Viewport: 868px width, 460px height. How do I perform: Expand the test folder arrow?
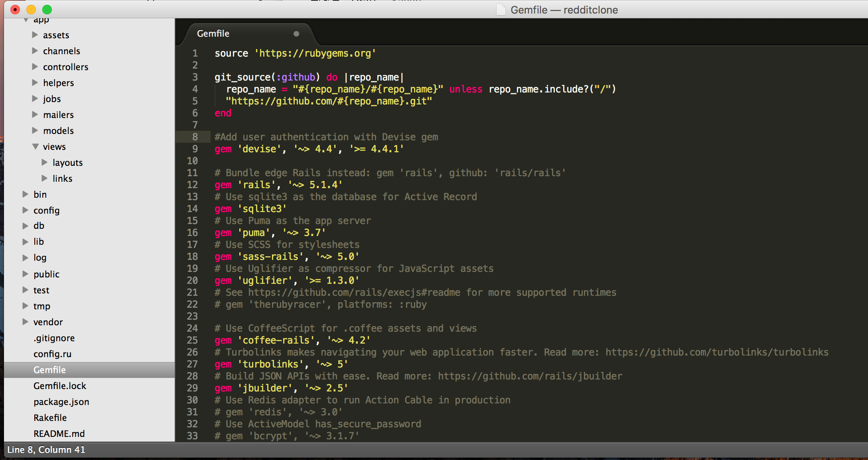(x=25, y=290)
